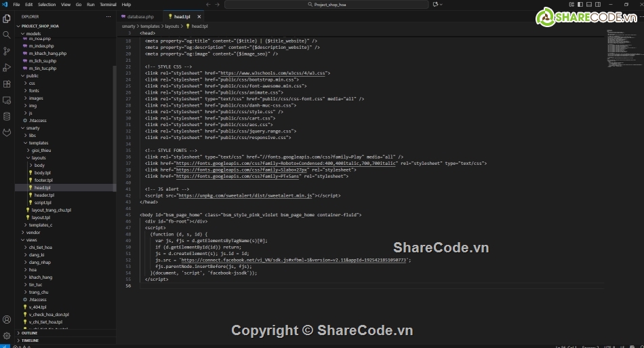Open the Source Control view
Viewport: 644px width, 348px height.
[x=7, y=51]
